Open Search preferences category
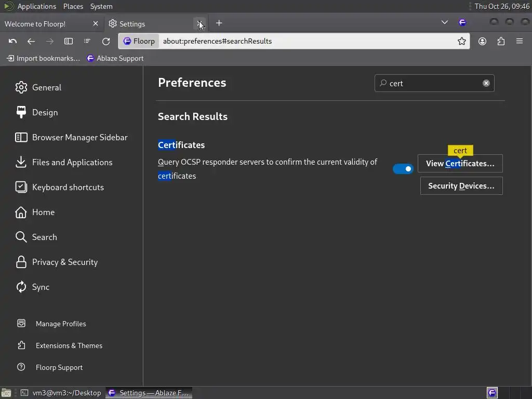The width and height of the screenshot is (532, 399). [x=36, y=237]
